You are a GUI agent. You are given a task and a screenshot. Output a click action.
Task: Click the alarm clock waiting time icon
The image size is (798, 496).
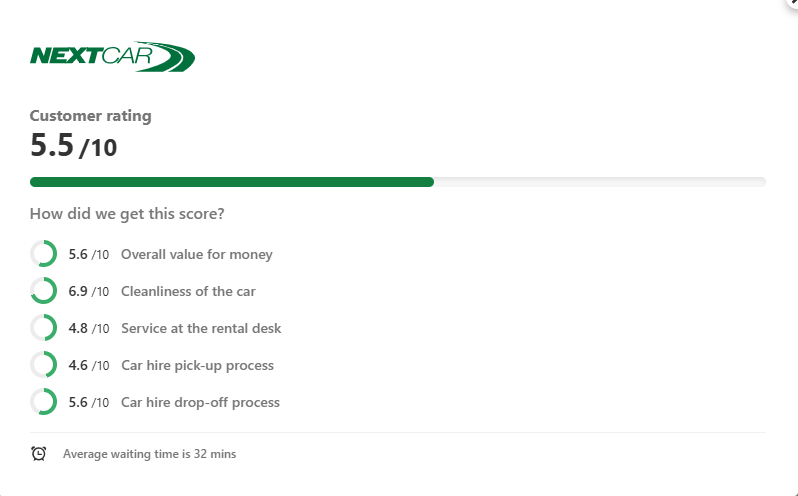(x=39, y=454)
